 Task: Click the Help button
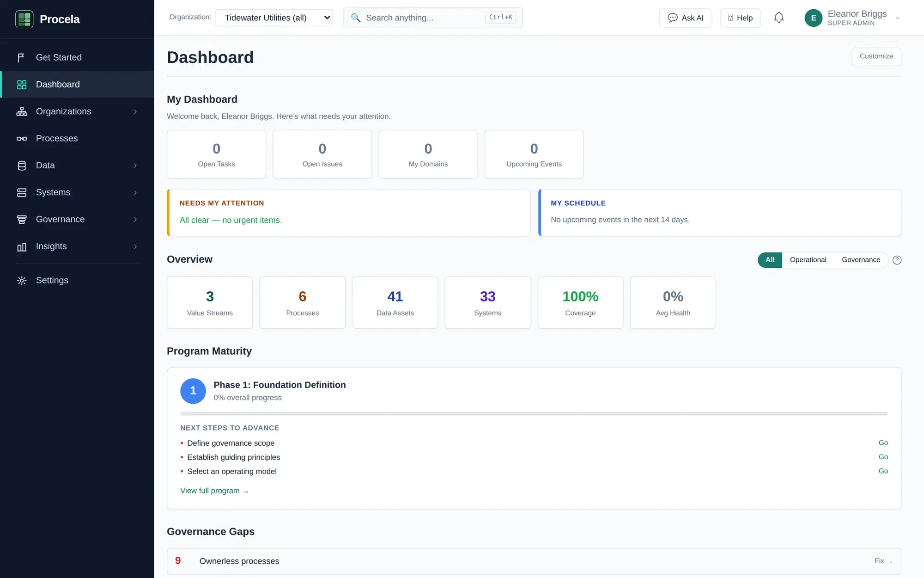(740, 18)
